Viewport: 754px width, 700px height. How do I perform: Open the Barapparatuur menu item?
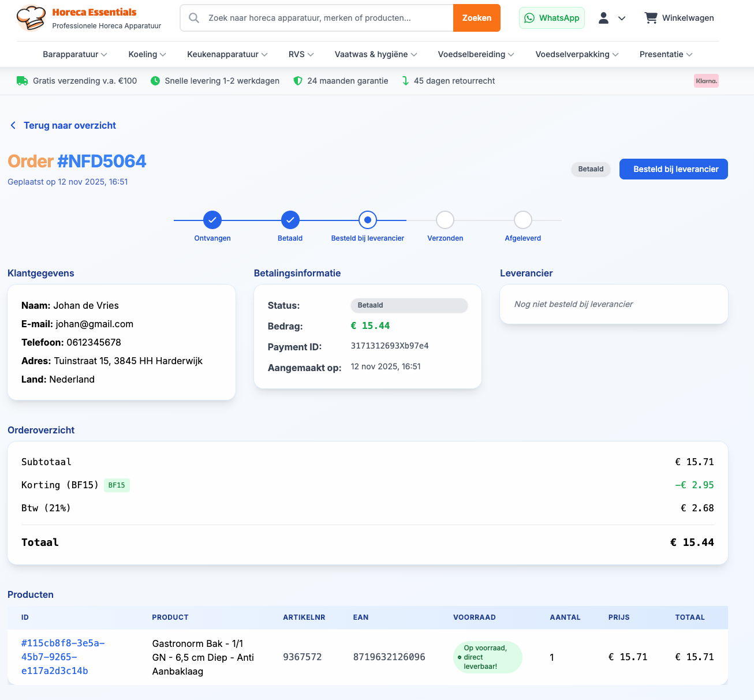(x=74, y=54)
